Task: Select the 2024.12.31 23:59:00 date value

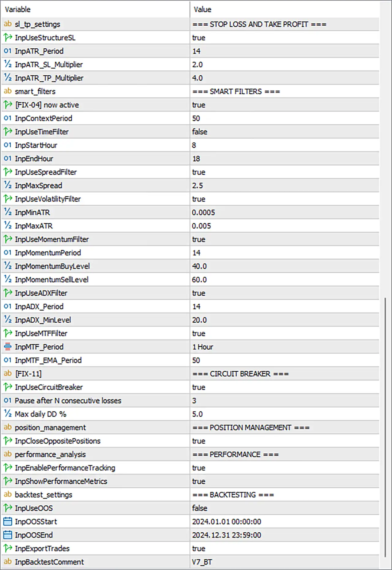Action: [x=227, y=535]
